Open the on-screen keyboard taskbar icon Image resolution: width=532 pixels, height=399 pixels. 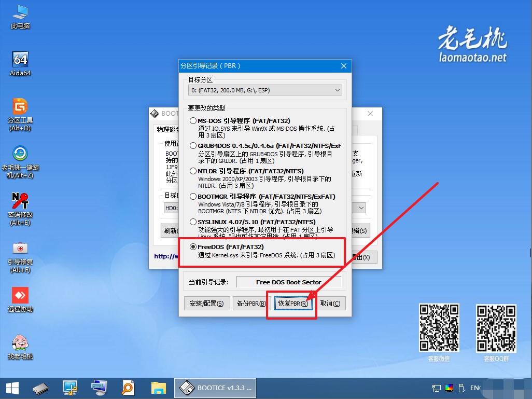[x=99, y=388]
